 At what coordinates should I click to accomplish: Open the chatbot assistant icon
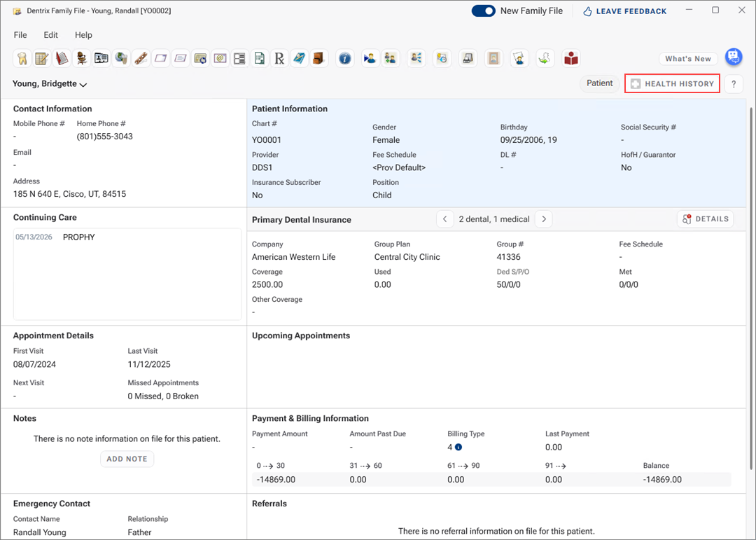pyautogui.click(x=733, y=57)
